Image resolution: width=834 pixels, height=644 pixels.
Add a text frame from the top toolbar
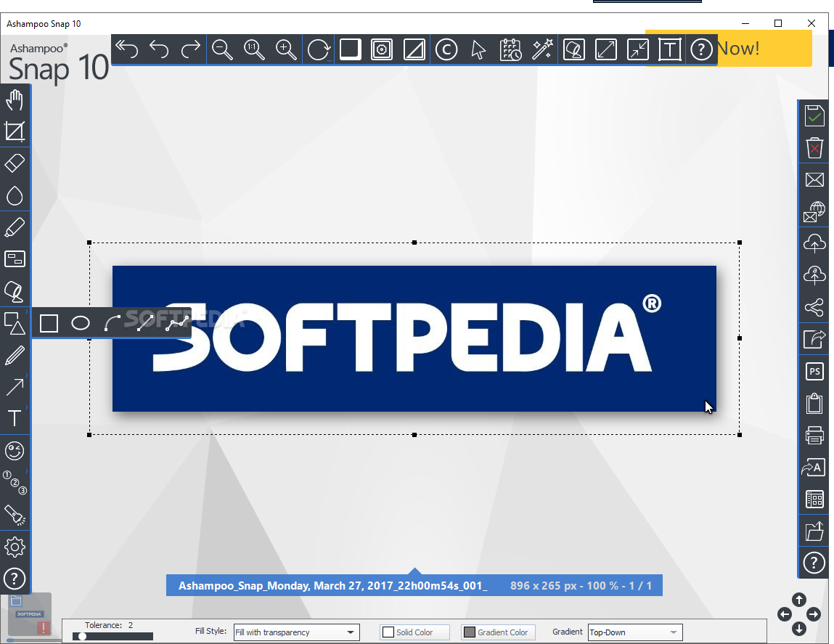670,49
